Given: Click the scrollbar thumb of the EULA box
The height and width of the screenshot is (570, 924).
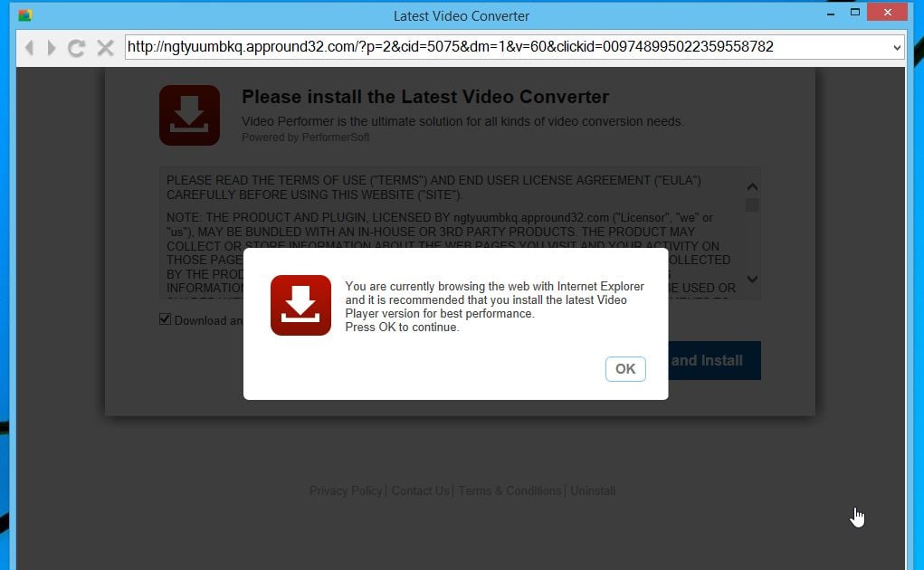Looking at the screenshot, I should tap(752, 206).
